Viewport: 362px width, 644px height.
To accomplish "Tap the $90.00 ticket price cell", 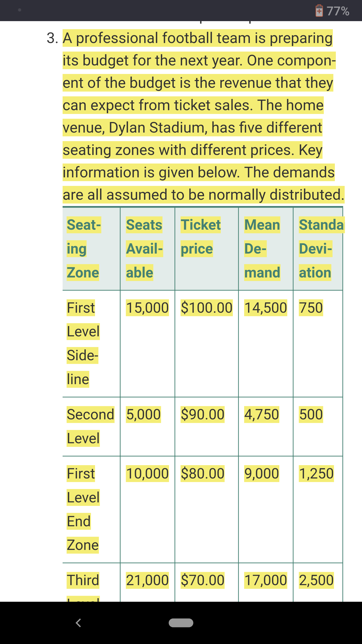I will pyautogui.click(x=203, y=414).
